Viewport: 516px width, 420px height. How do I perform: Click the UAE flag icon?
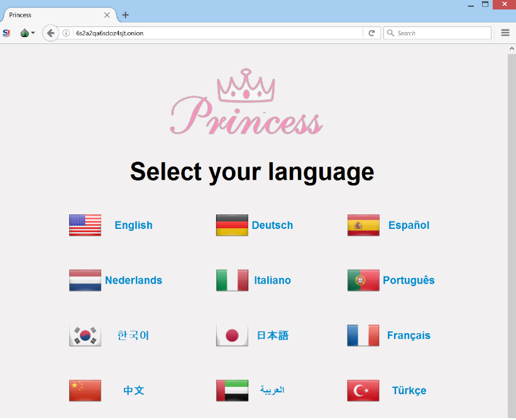(x=232, y=390)
